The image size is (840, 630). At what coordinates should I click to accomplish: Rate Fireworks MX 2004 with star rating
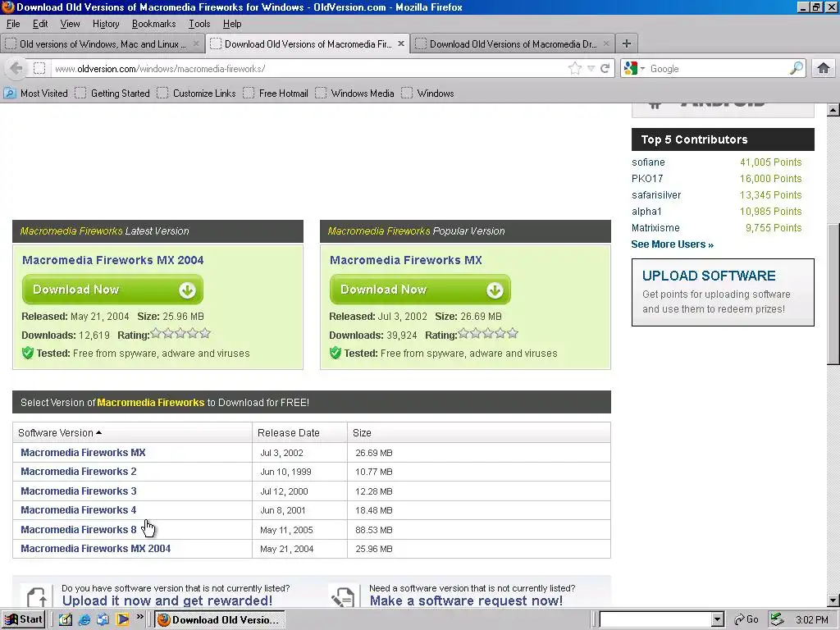(180, 334)
